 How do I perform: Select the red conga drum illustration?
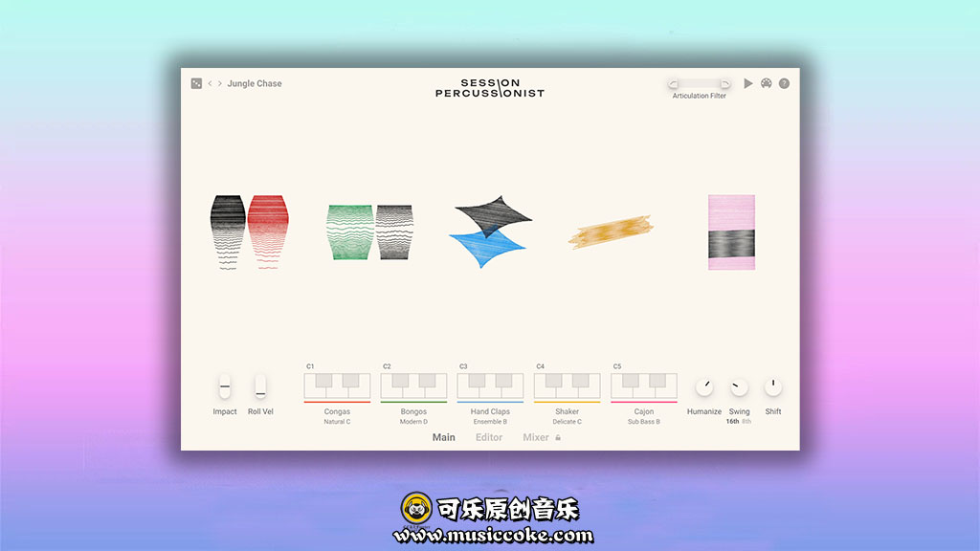coord(268,231)
